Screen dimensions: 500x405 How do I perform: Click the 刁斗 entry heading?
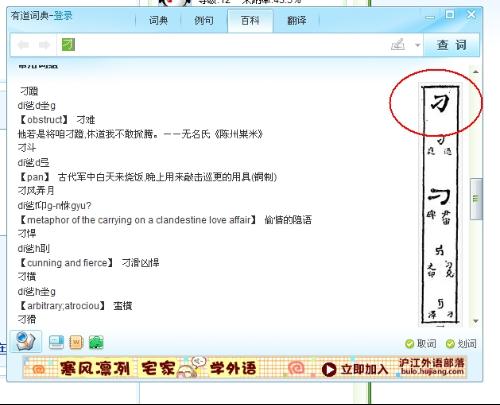point(27,148)
